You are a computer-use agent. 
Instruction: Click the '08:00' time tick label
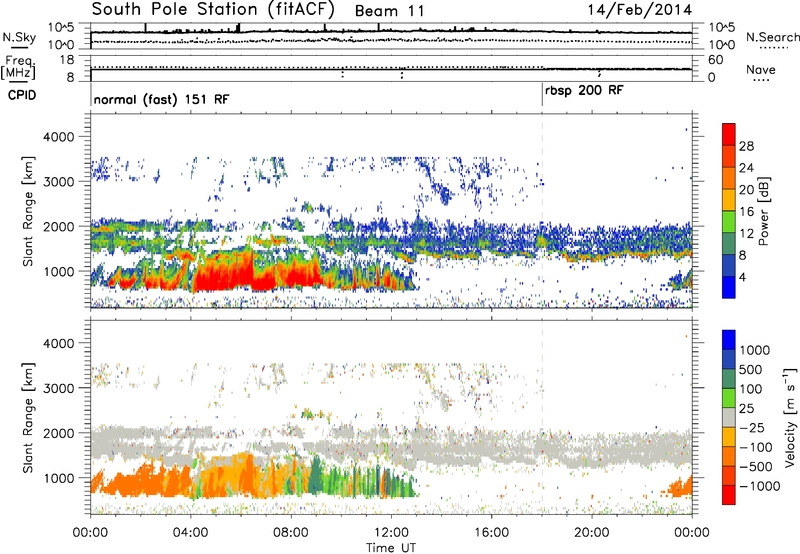(x=291, y=533)
